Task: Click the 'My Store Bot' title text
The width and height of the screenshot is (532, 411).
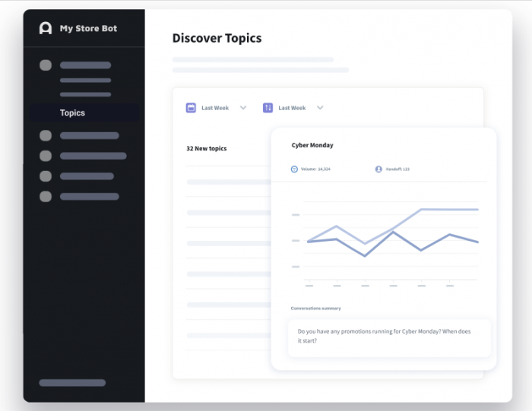Action: 89,28
